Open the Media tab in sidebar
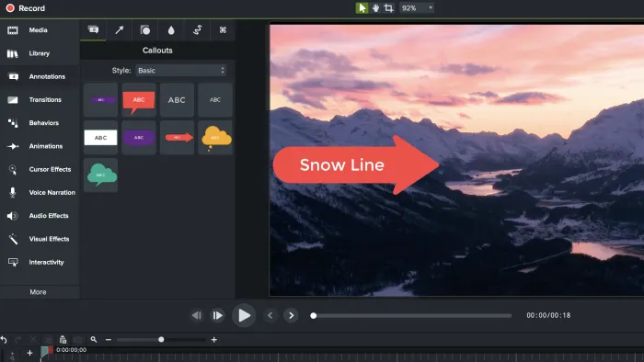This screenshot has width=644, height=362. coord(40,30)
